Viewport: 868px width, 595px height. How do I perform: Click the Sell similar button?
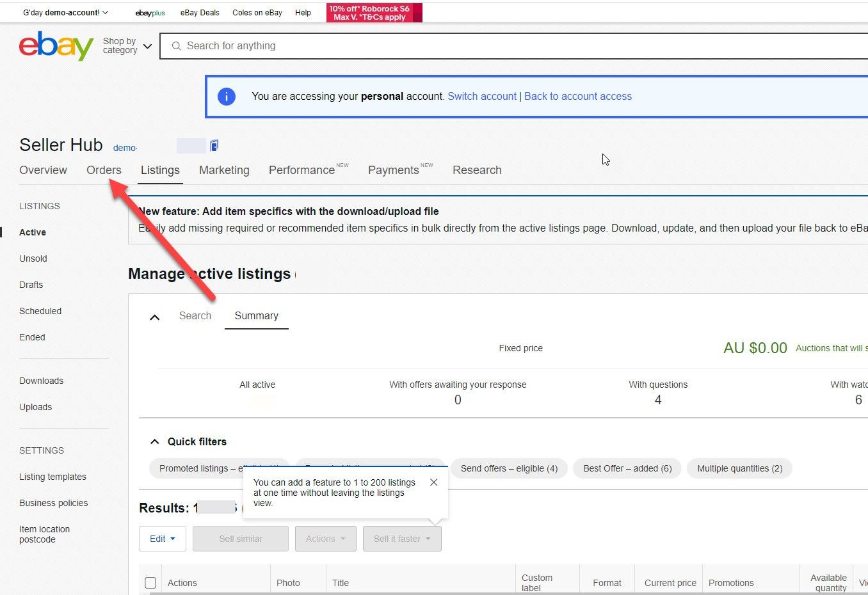[x=241, y=539]
